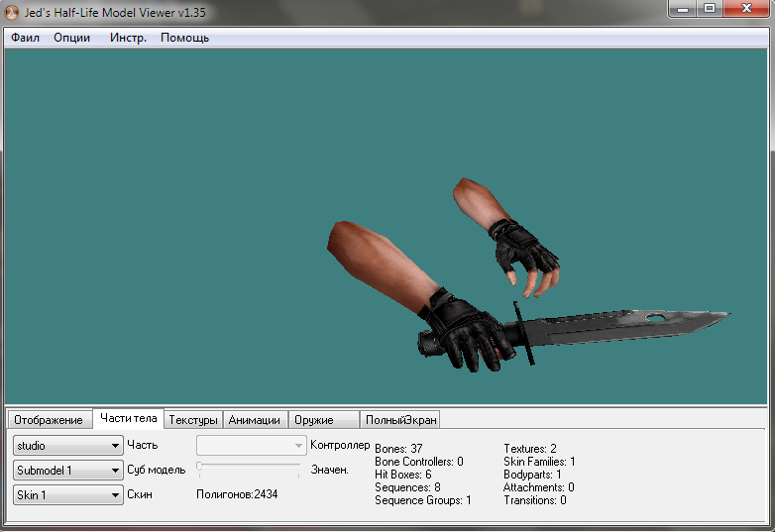This screenshot has width=775, height=532.
Task: Open the Анимации tab
Action: (254, 420)
